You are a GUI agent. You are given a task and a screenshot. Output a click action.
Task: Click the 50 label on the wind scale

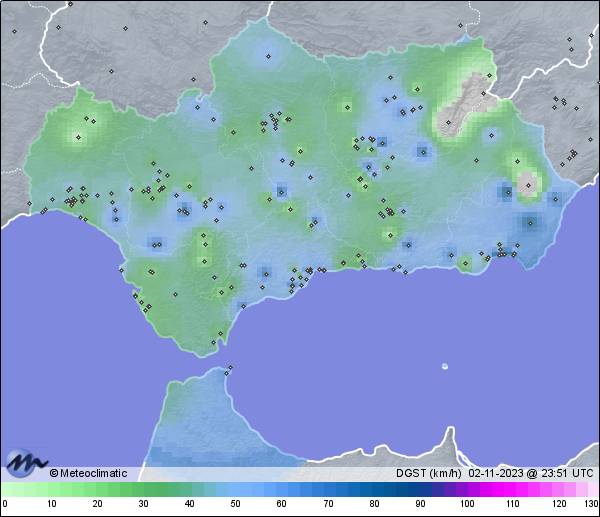pyautogui.click(x=235, y=504)
